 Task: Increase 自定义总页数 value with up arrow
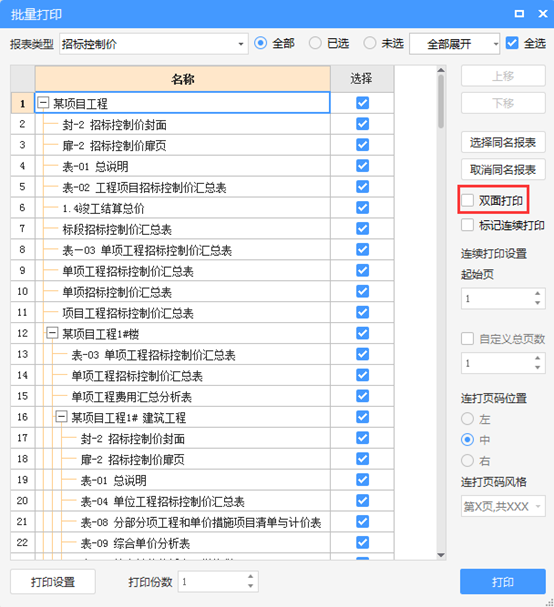click(537, 358)
